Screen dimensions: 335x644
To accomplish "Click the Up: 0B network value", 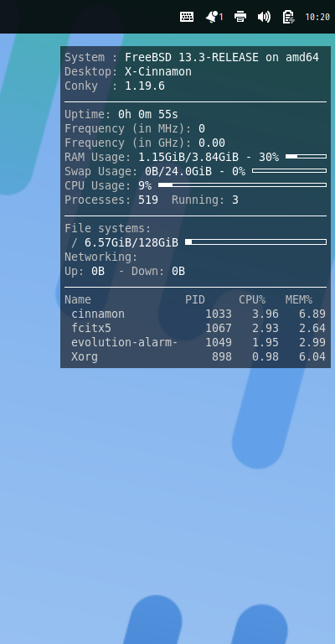I will coord(85,271).
